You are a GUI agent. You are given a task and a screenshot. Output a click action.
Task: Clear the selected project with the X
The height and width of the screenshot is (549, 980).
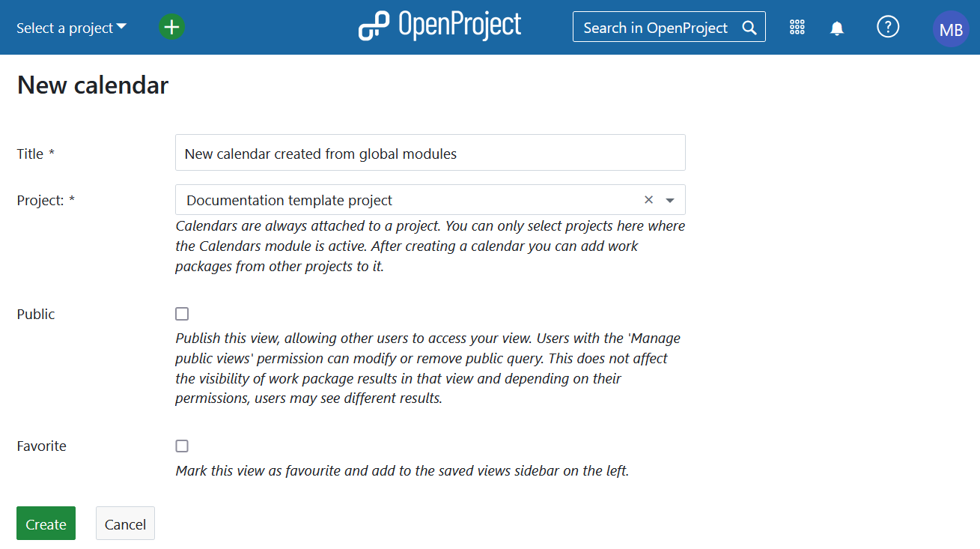pyautogui.click(x=648, y=200)
